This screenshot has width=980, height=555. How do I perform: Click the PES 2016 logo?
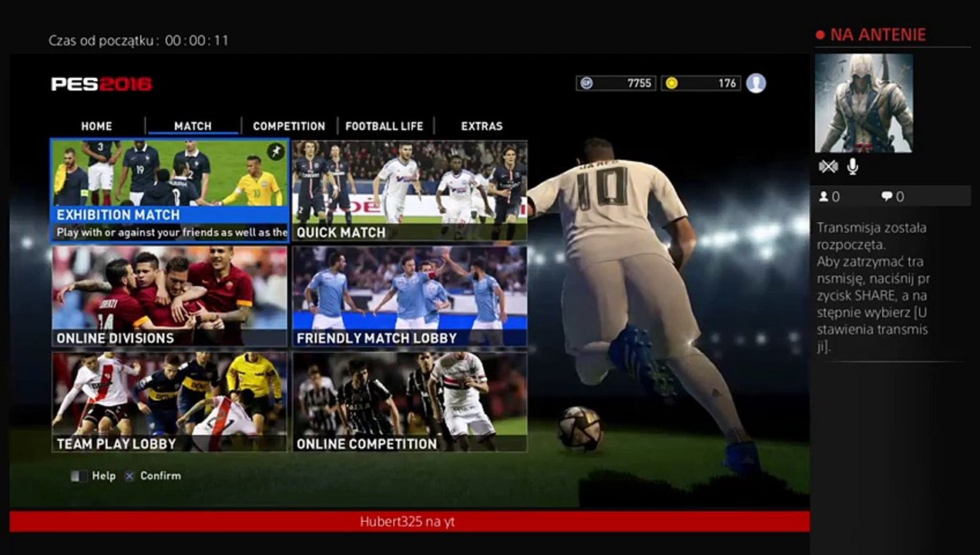coord(102,84)
